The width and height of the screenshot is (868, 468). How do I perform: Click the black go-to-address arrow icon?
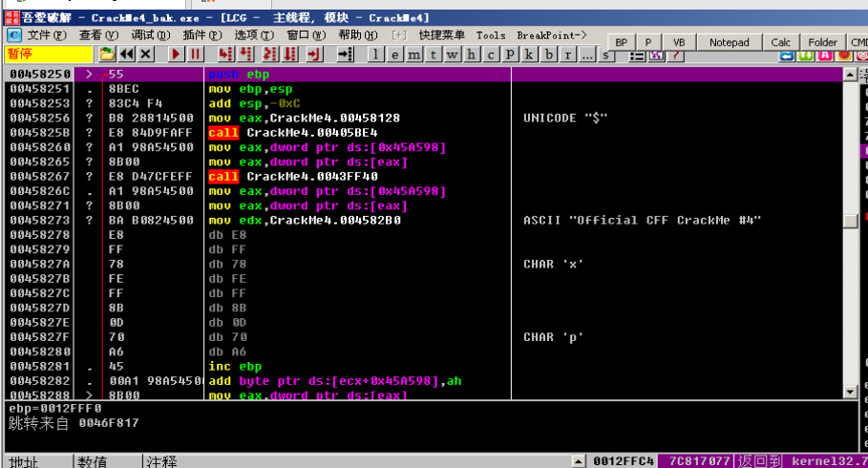[x=346, y=54]
